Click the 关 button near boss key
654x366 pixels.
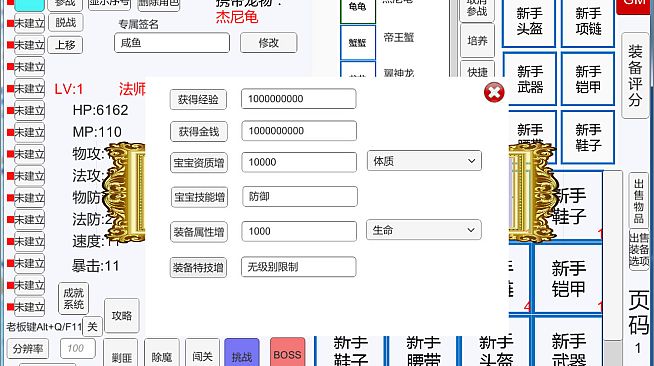(x=92, y=326)
